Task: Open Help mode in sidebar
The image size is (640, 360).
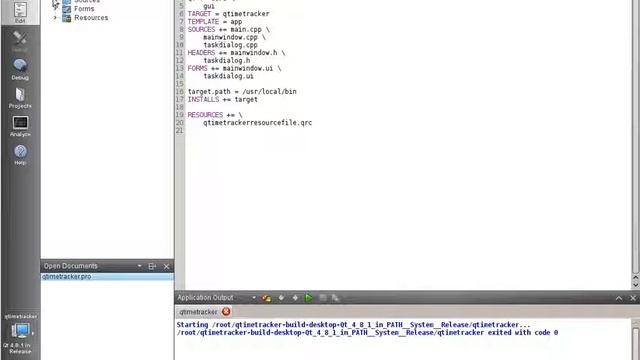Action: coord(20,154)
